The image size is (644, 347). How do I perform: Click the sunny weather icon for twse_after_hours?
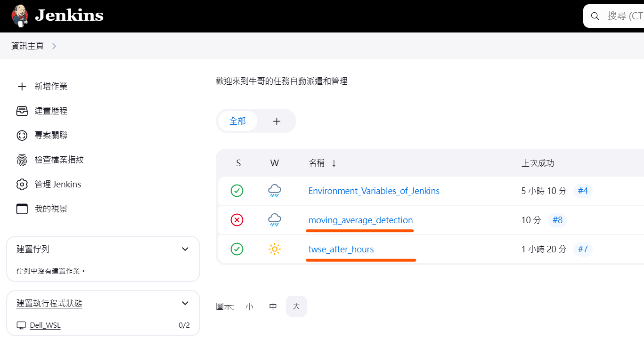point(275,249)
